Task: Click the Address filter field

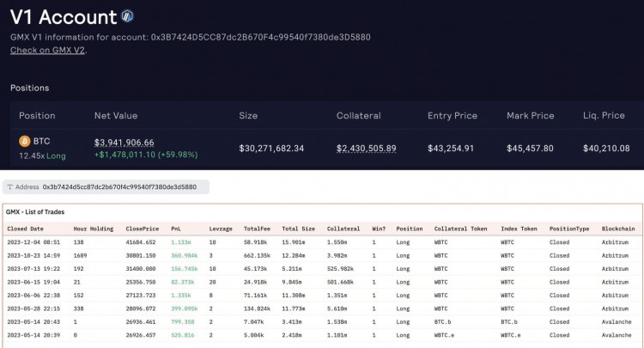Action: [x=106, y=187]
